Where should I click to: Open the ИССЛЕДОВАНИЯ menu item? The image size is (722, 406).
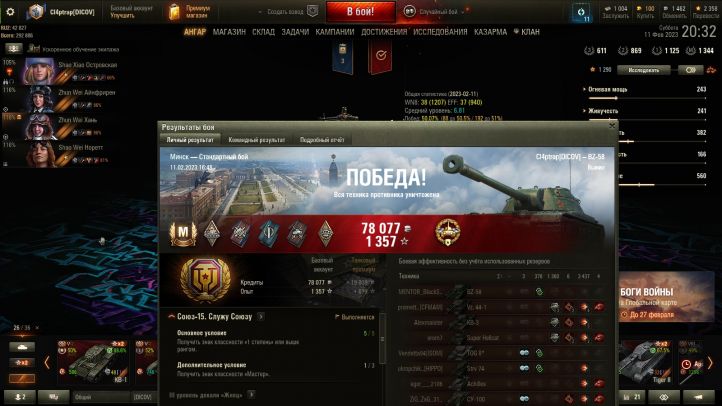[x=440, y=32]
